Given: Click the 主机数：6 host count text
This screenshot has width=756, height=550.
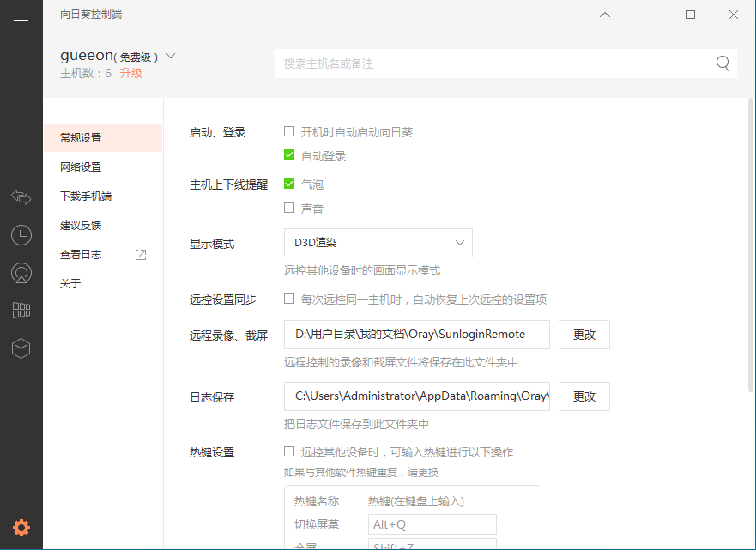Looking at the screenshot, I should tap(85, 73).
